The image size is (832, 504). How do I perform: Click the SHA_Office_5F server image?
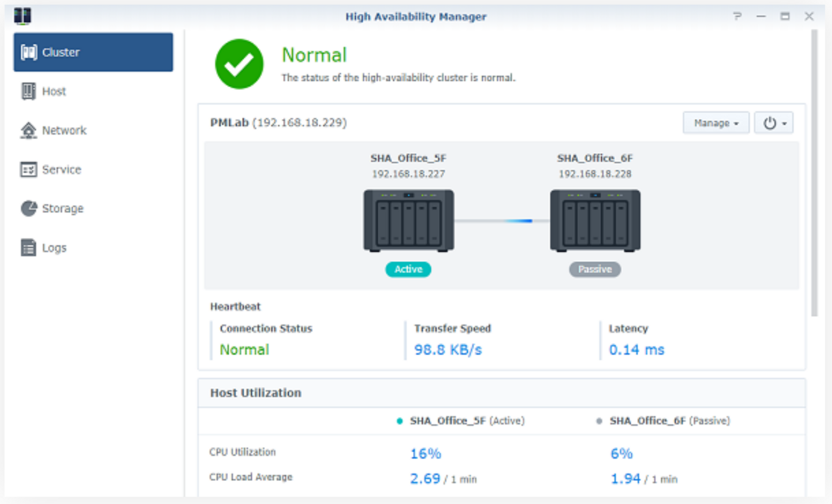click(409, 221)
